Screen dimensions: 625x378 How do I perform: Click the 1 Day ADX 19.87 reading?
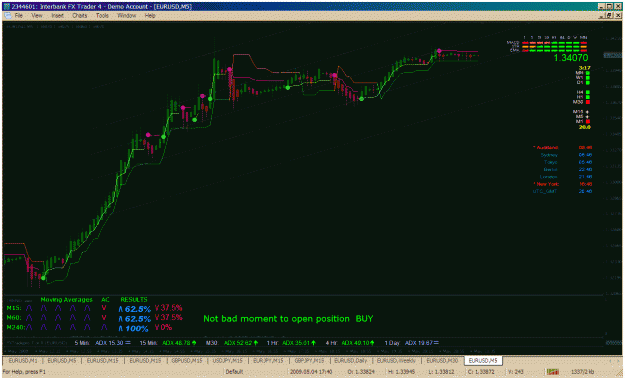412,343
